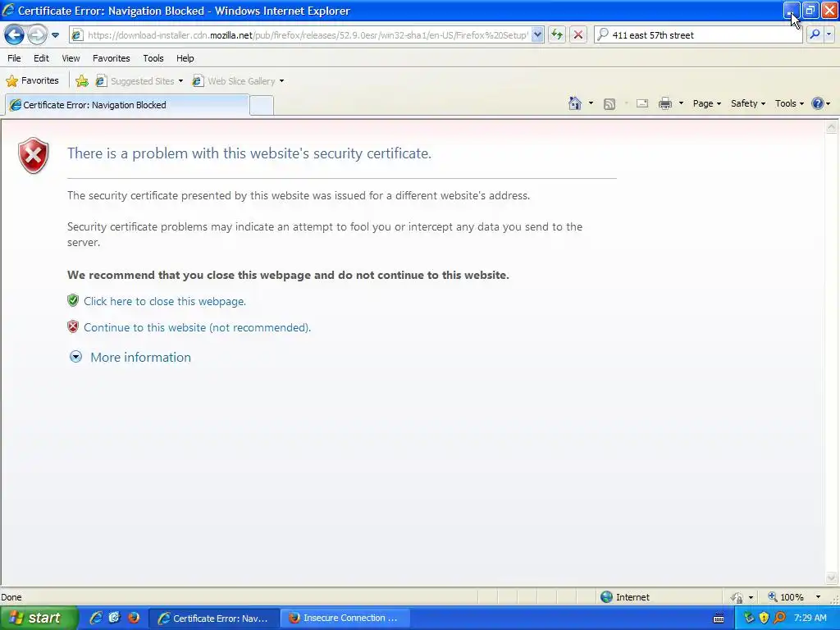Expand the address bar autocomplete dropdown
The height and width of the screenshot is (630, 840).
(x=537, y=35)
